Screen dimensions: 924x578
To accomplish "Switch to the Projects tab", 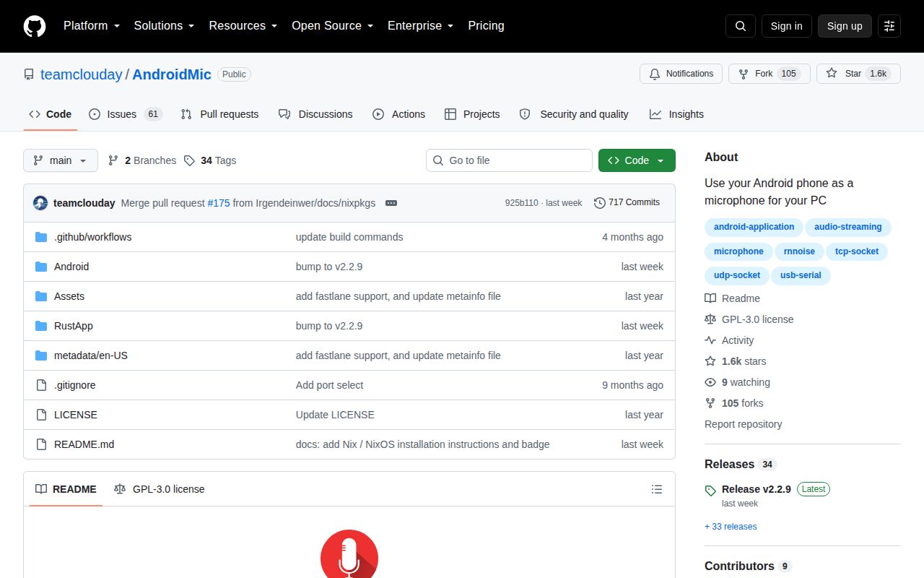I will (x=472, y=114).
